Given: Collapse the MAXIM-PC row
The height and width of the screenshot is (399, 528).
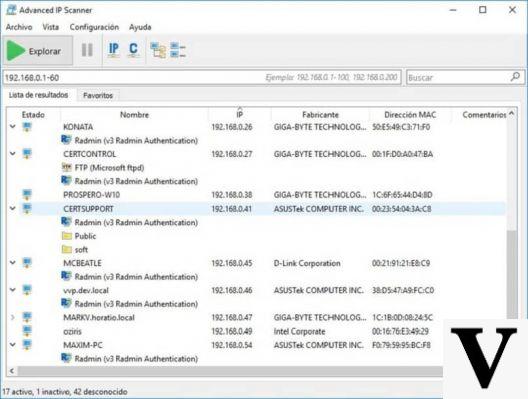Looking at the screenshot, I should tap(13, 344).
